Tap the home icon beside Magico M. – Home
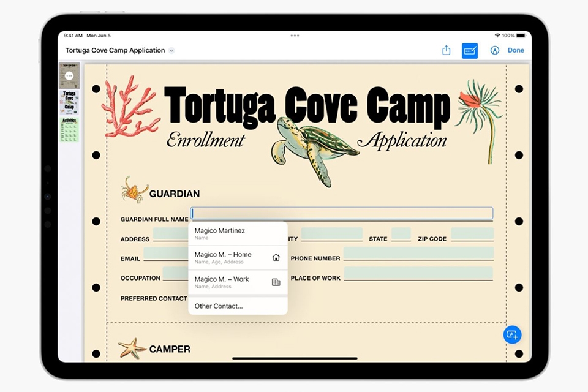The image size is (588, 392). click(x=276, y=256)
